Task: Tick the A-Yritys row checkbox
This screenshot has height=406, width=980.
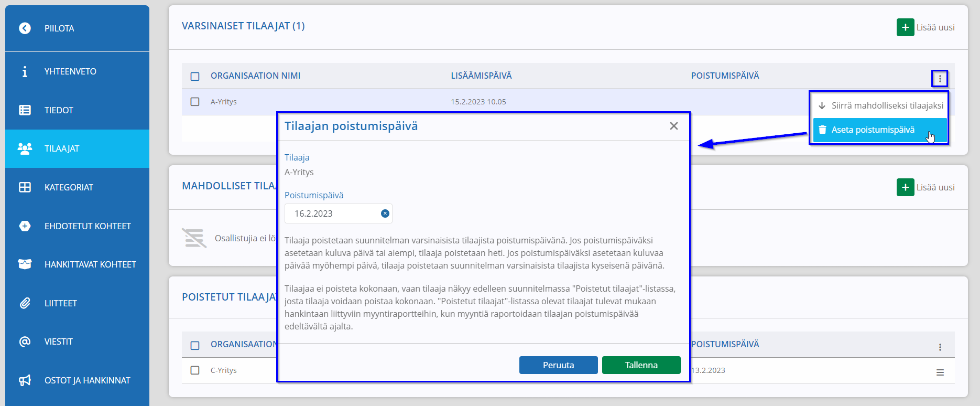Action: (195, 102)
